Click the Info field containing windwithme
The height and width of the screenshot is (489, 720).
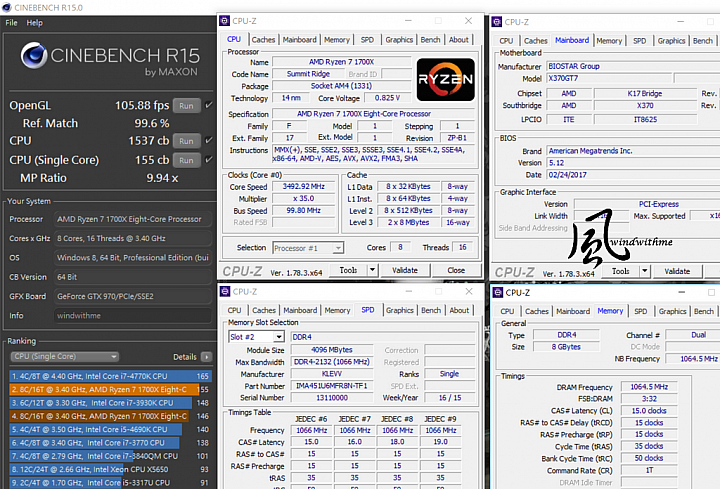tap(133, 315)
